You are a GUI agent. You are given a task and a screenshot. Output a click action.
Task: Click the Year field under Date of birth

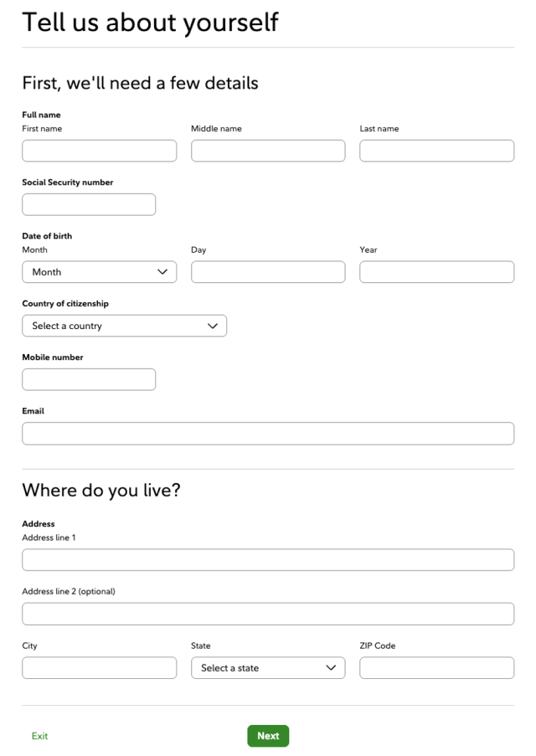(436, 271)
